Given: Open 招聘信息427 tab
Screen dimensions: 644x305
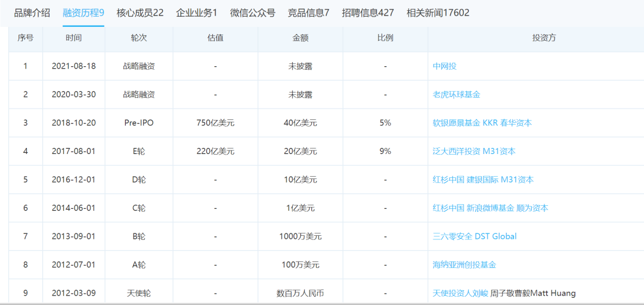Looking at the screenshot, I should (x=368, y=13).
